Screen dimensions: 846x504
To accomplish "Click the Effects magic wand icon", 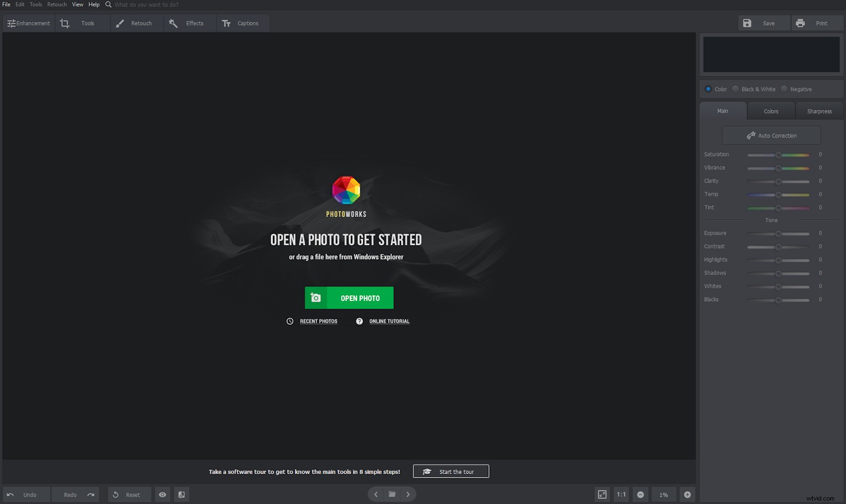I will coord(173,23).
